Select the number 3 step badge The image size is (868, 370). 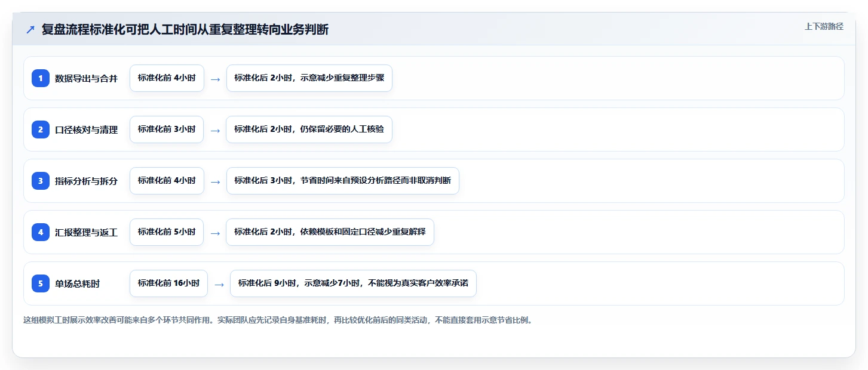point(41,181)
